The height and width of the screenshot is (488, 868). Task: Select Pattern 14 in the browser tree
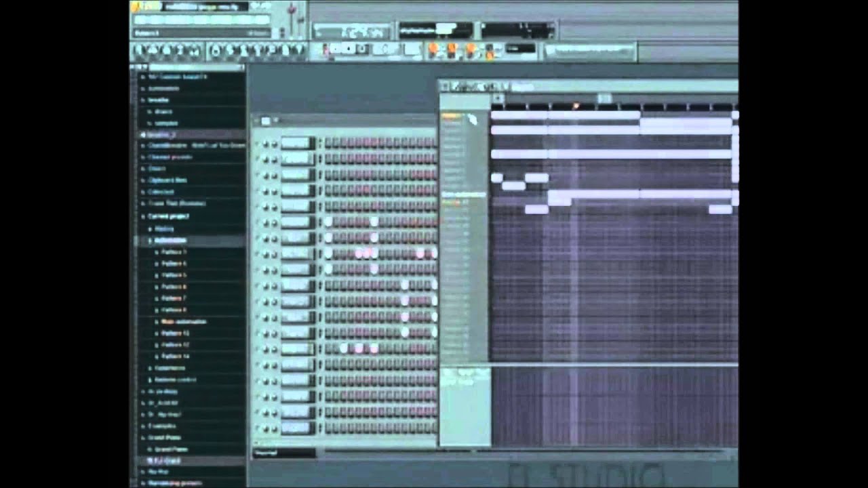(175, 356)
